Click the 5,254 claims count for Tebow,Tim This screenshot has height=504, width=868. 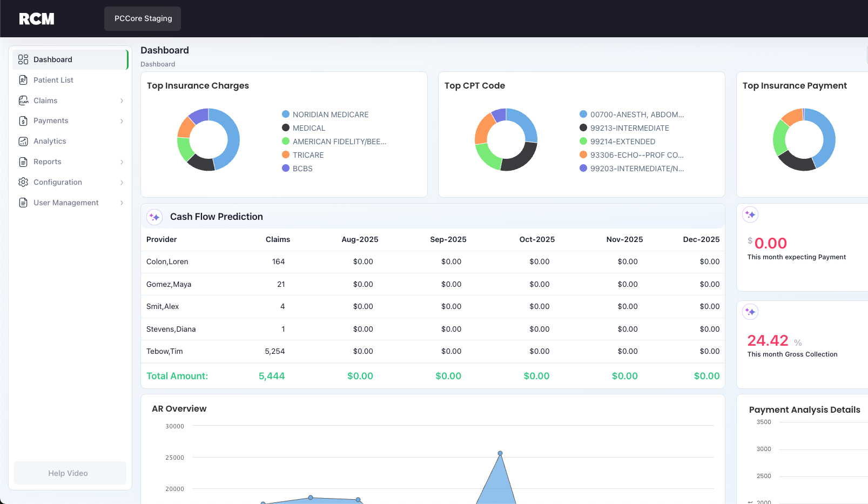[274, 351]
